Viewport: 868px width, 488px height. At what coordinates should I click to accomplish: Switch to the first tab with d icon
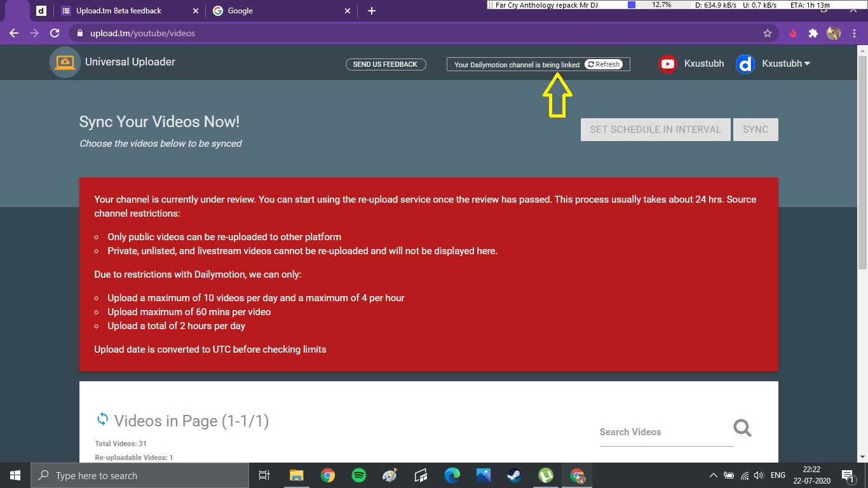click(x=41, y=11)
